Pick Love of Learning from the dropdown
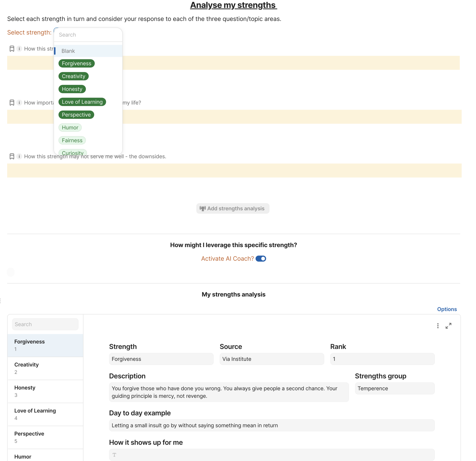The image size is (476, 461). pos(82,102)
